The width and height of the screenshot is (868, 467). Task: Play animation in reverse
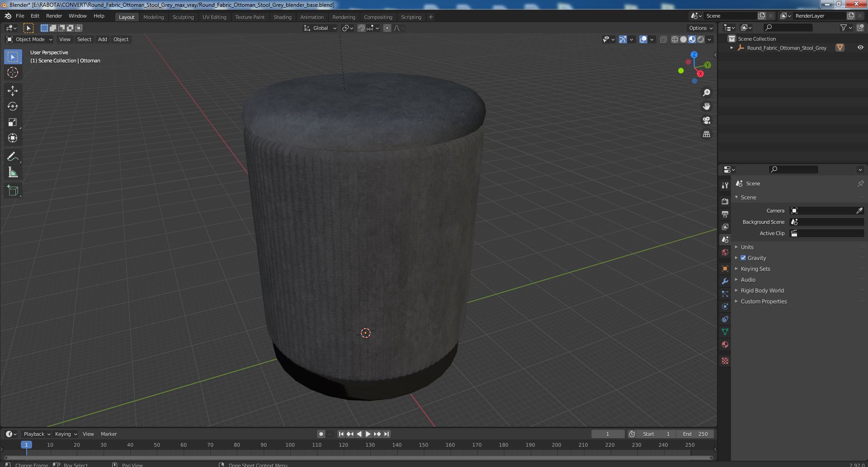coord(359,434)
